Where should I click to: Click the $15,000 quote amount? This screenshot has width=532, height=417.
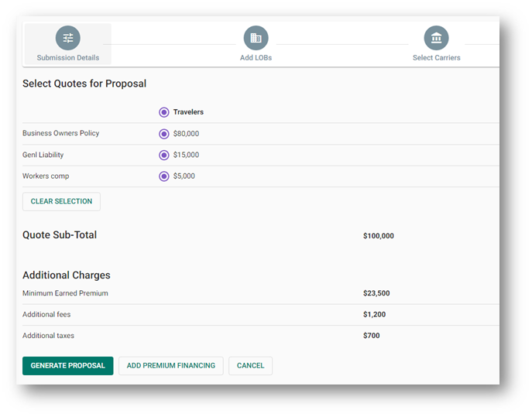[186, 155]
